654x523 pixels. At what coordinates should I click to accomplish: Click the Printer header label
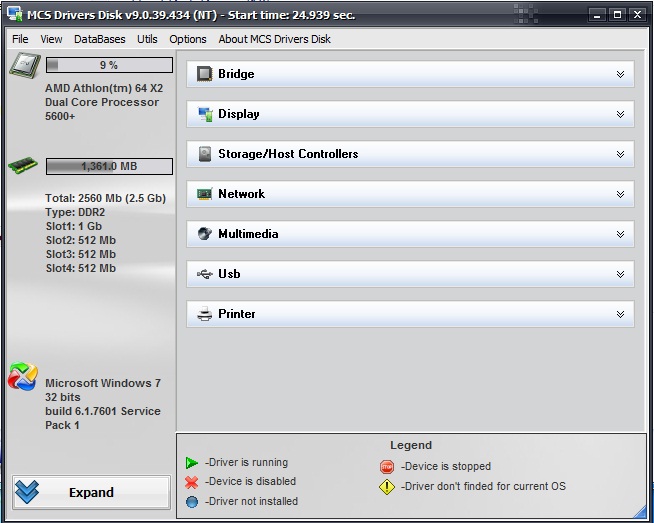(x=236, y=314)
